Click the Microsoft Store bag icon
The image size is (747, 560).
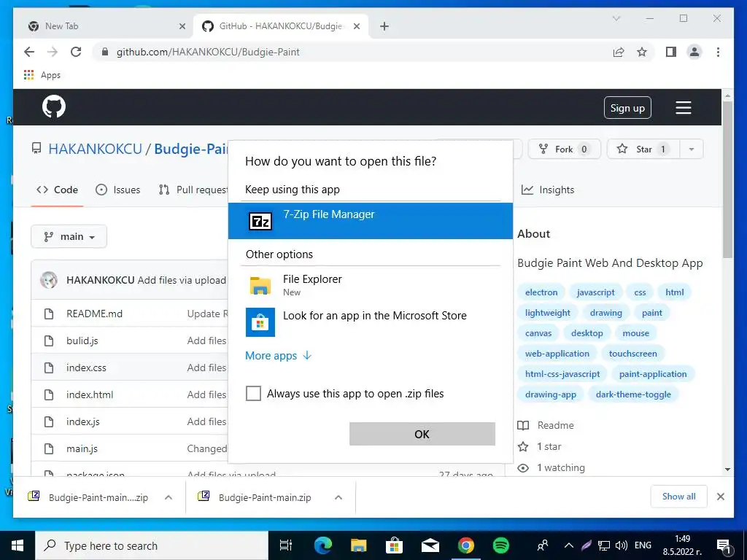[260, 322]
